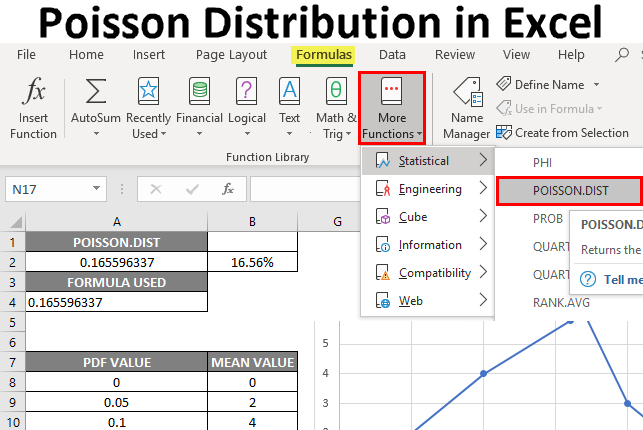Open the Math & Trig functions icon

(336, 91)
